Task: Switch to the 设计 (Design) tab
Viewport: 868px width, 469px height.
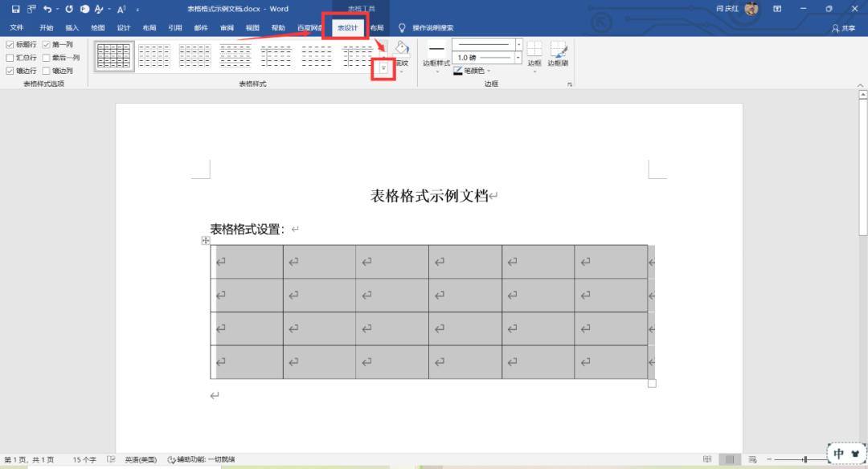Action: [x=124, y=27]
